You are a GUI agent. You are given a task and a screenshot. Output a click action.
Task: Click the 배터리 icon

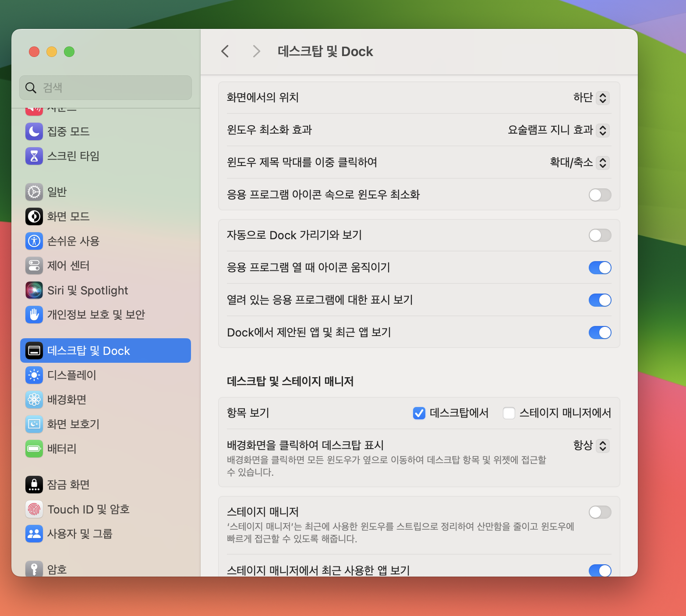coord(34,449)
